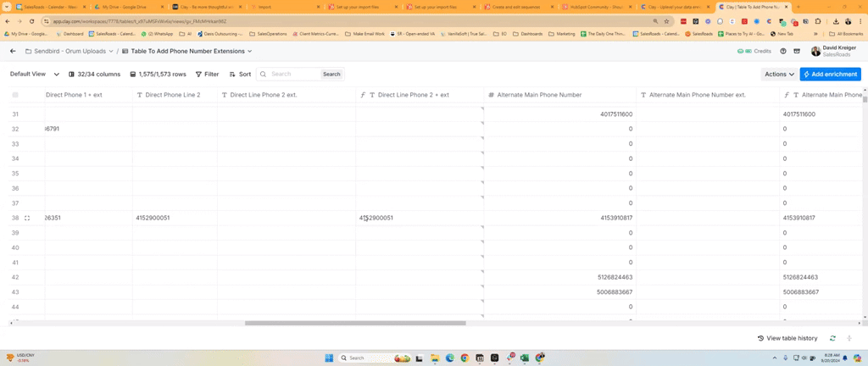Open the Sort options
Viewport: 868px width, 366px height.
[x=239, y=75]
